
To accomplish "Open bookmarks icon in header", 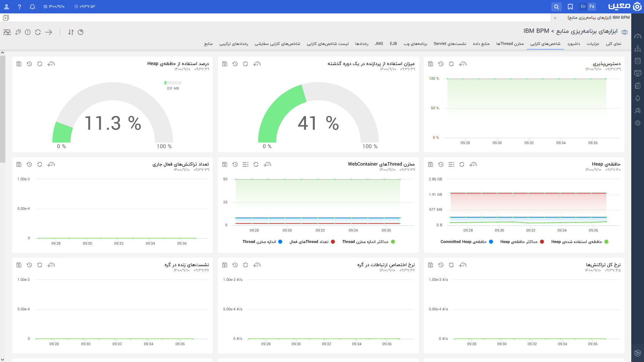I will tap(570, 6).
